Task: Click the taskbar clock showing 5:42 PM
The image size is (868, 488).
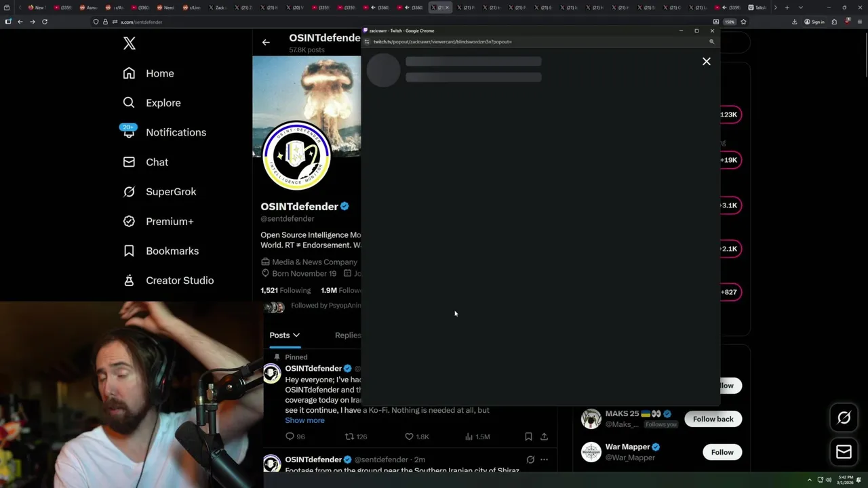Action: pyautogui.click(x=846, y=480)
